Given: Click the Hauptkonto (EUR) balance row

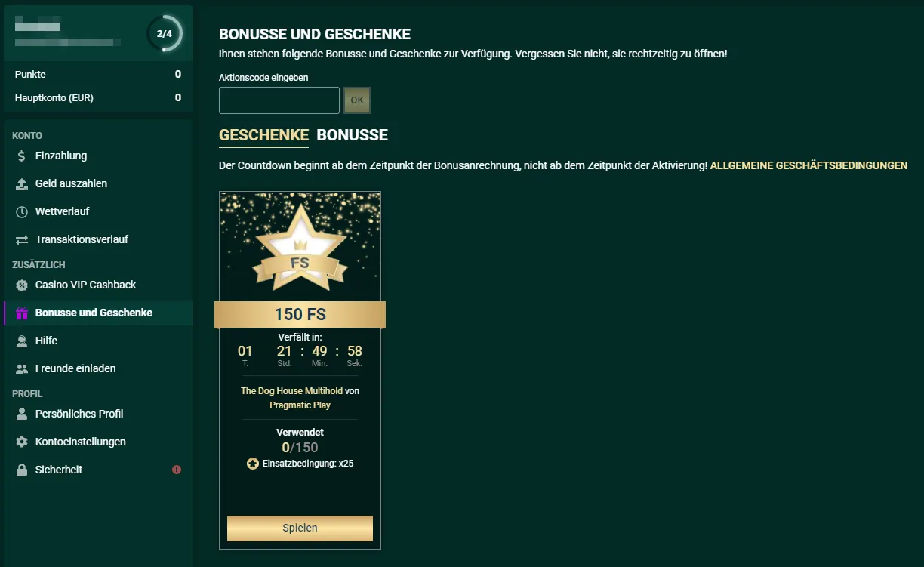Looking at the screenshot, I should click(98, 97).
